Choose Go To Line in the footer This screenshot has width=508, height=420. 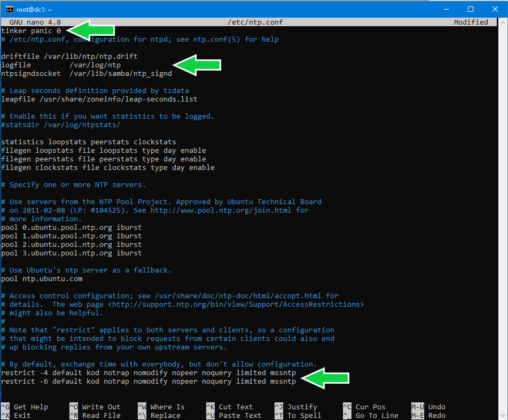click(371, 416)
